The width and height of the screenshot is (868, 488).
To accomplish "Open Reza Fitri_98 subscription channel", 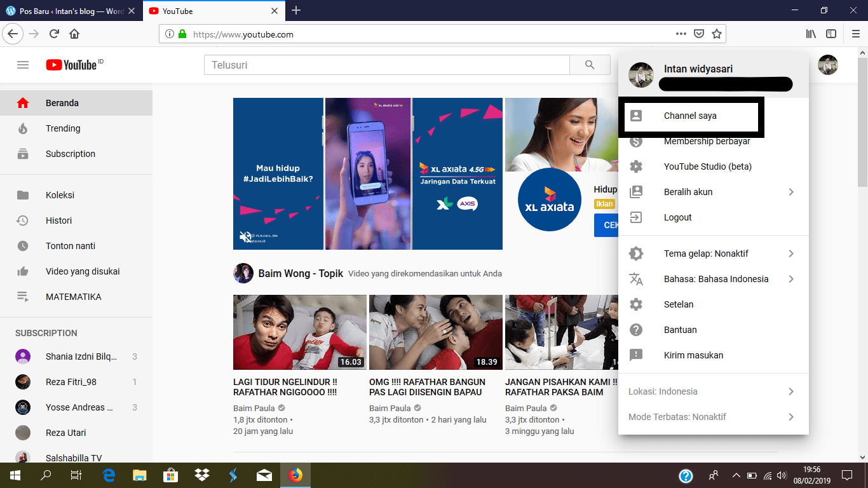I will click(x=76, y=382).
